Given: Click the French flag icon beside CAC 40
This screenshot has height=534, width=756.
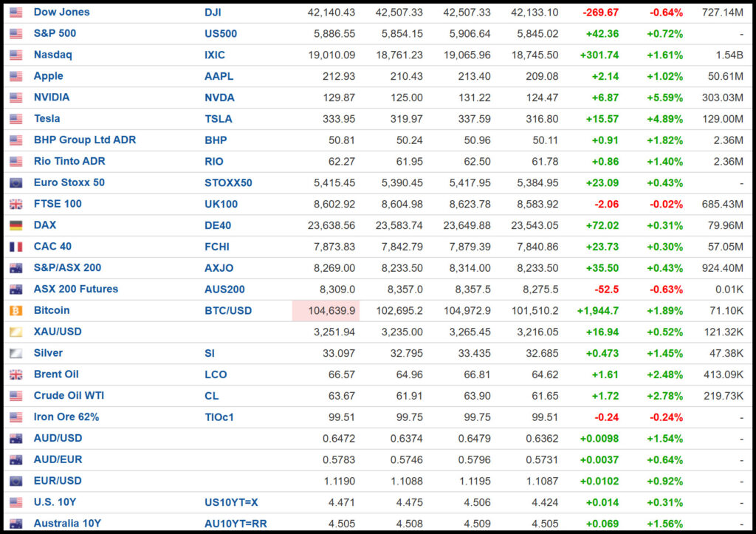Looking at the screenshot, I should [x=16, y=247].
